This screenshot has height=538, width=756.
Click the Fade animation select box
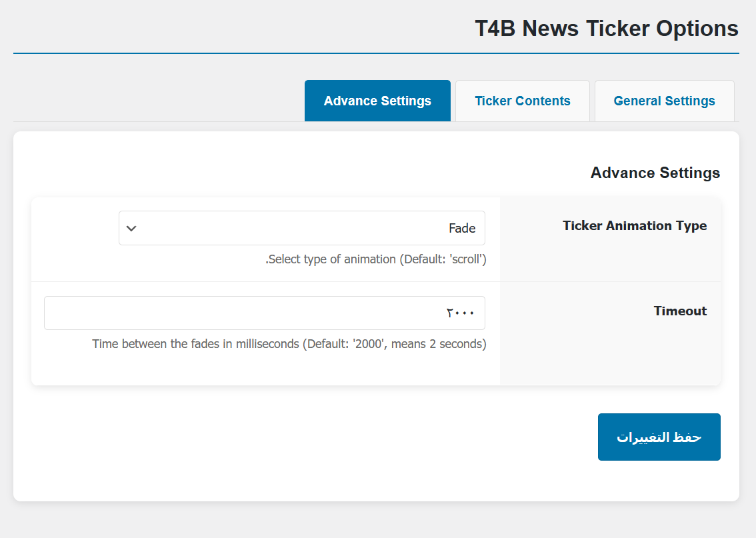point(301,228)
